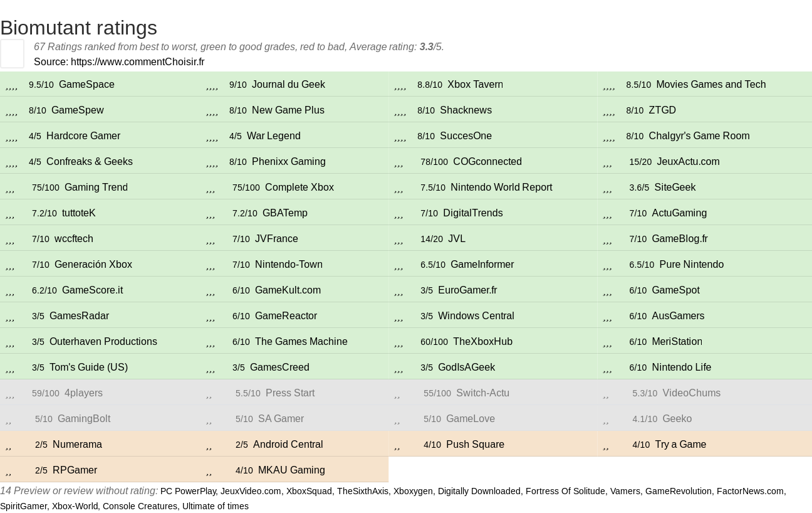Viewport: 812px width, 513px height.
Task: Open The Games Machine entry
Action: tap(301, 341)
